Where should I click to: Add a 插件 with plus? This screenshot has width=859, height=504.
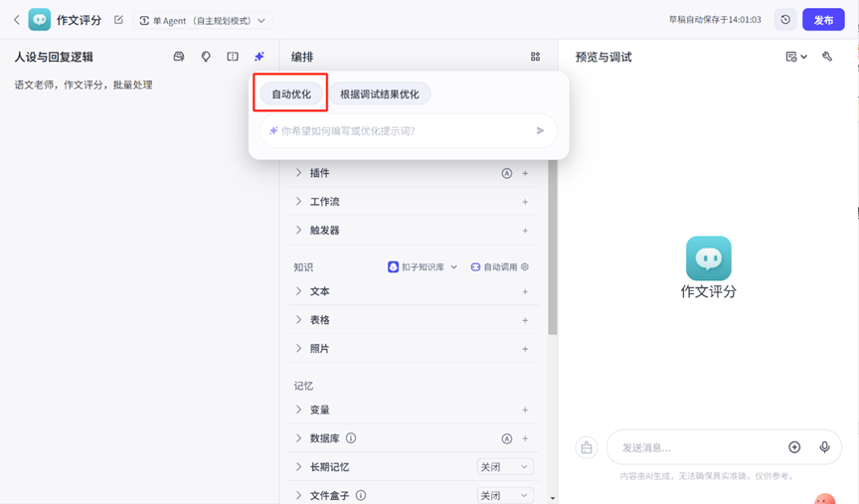(x=525, y=174)
